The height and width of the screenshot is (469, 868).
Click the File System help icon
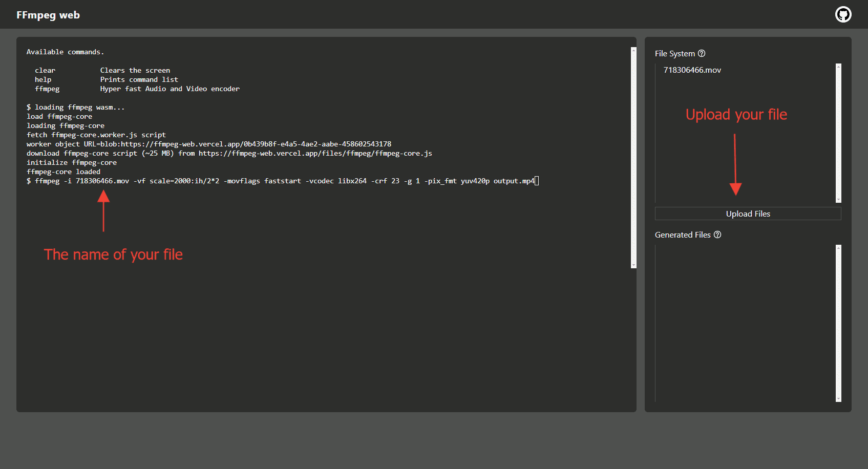pyautogui.click(x=702, y=53)
